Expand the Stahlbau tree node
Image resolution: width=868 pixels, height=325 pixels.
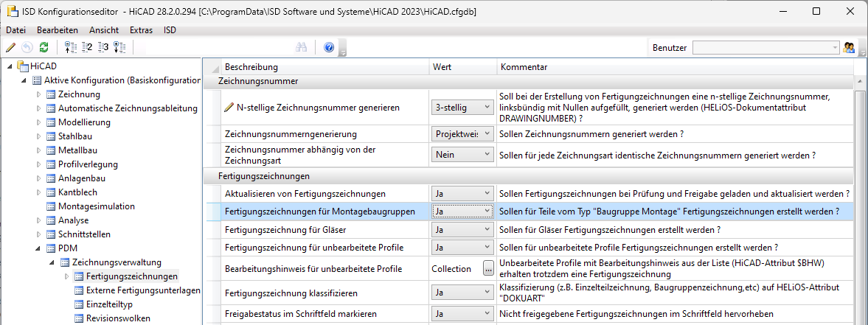point(39,136)
